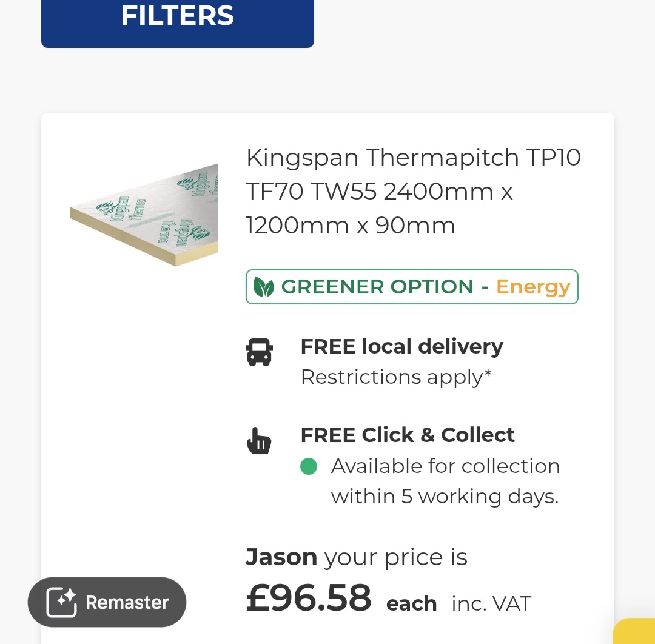Select the FREE Click & Collect heading

point(408,435)
